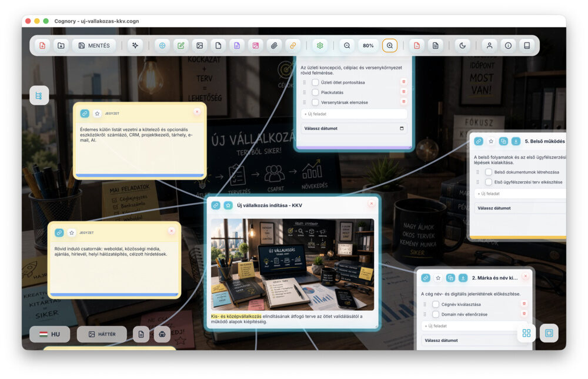Open the outline tree panel icon
Screen dimensions: 588x379
tap(39, 95)
